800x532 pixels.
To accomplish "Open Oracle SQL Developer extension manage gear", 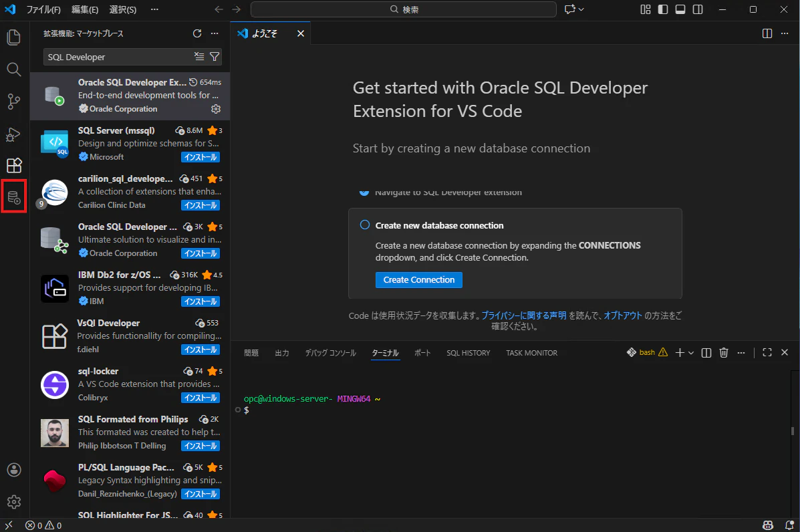I will tap(216, 109).
